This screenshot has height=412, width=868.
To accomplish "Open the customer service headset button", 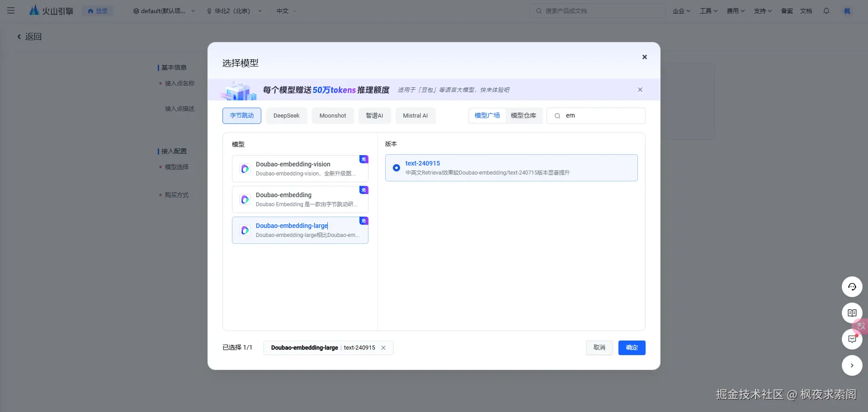I will 852,287.
